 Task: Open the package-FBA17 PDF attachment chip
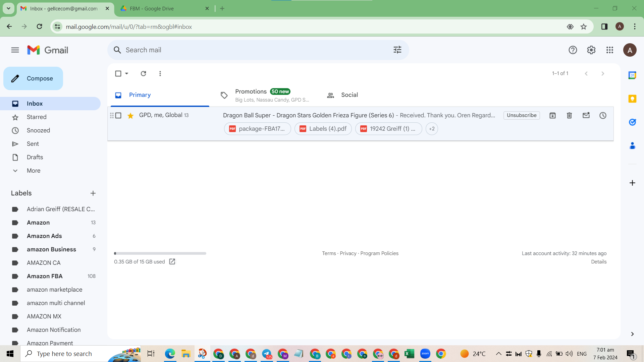click(x=257, y=129)
